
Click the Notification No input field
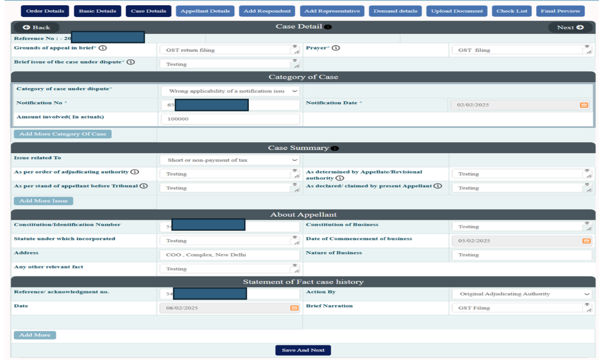[230, 105]
